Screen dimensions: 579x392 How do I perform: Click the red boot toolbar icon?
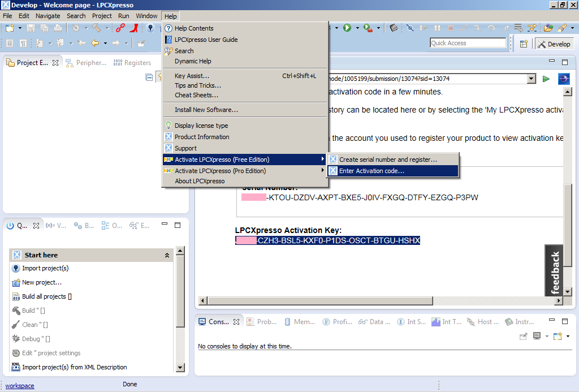[134, 28]
